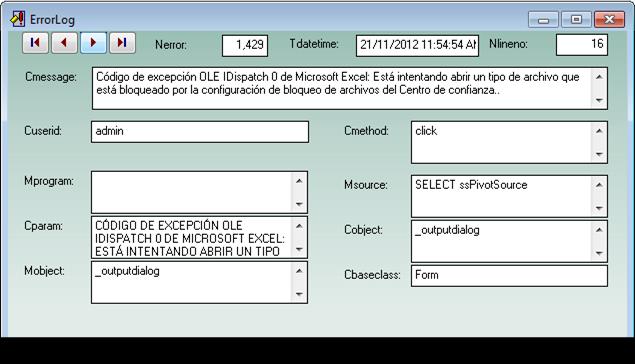Click Mprogram scrollbar up arrow

tap(299, 181)
